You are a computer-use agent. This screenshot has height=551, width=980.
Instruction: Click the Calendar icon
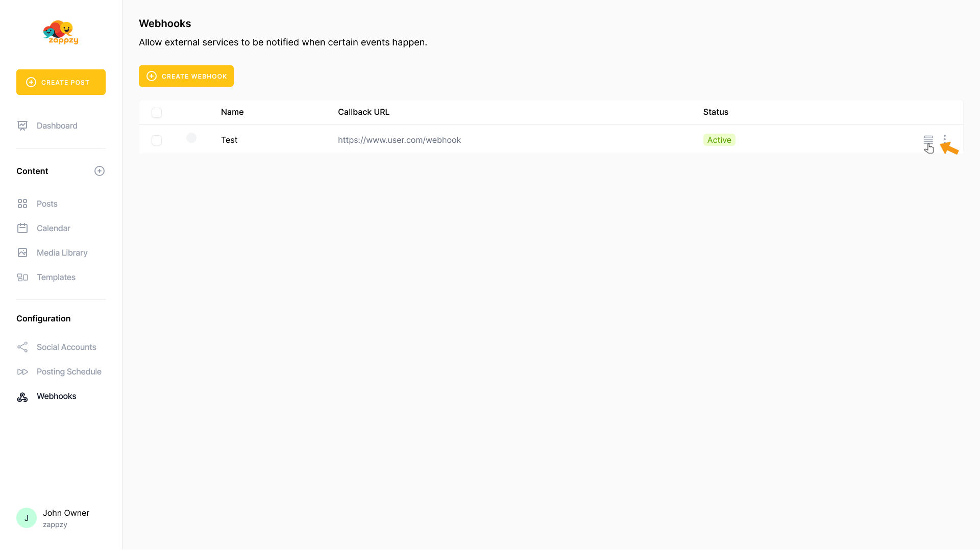click(x=22, y=228)
